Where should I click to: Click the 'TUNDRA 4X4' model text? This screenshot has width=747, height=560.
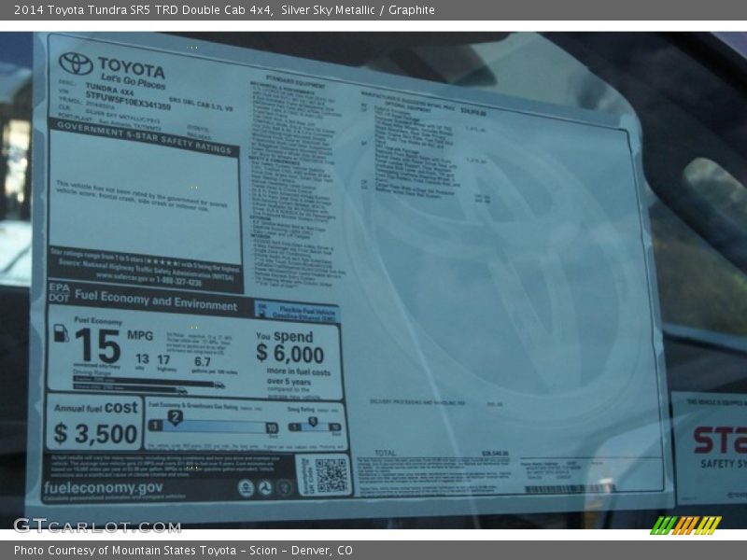click(109, 89)
